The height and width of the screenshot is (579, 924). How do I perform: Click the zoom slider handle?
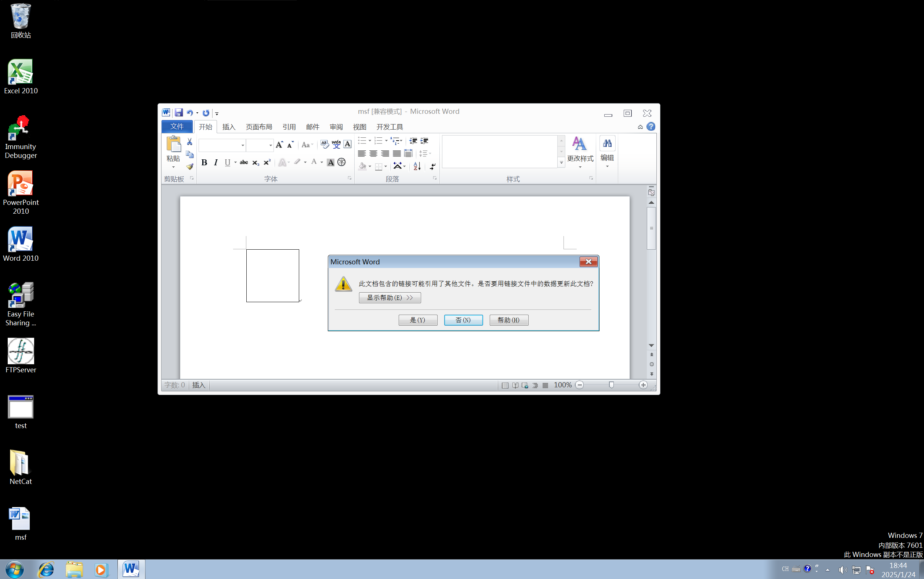(611, 385)
